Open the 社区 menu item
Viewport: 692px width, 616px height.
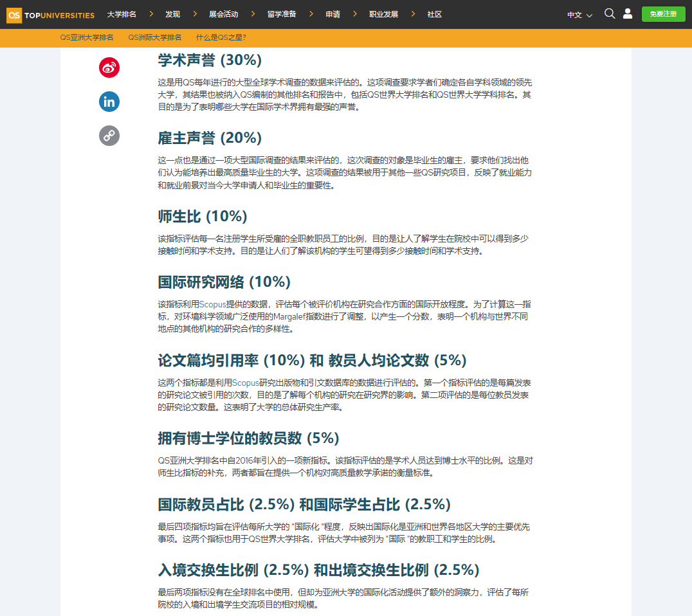434,15
